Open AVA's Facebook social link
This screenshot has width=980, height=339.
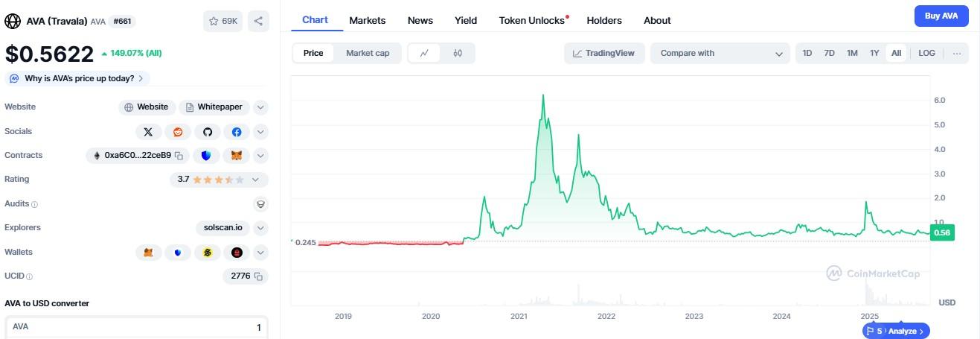pos(237,132)
